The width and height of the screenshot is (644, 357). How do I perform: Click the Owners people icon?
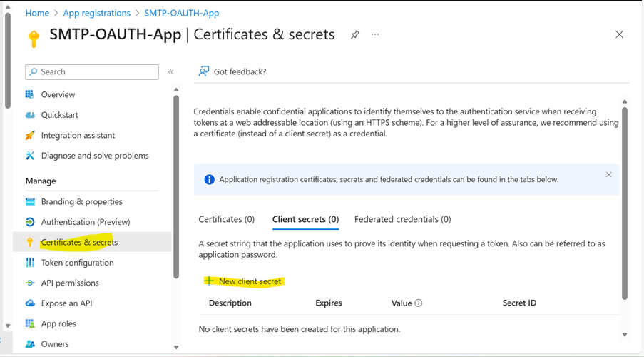click(30, 344)
